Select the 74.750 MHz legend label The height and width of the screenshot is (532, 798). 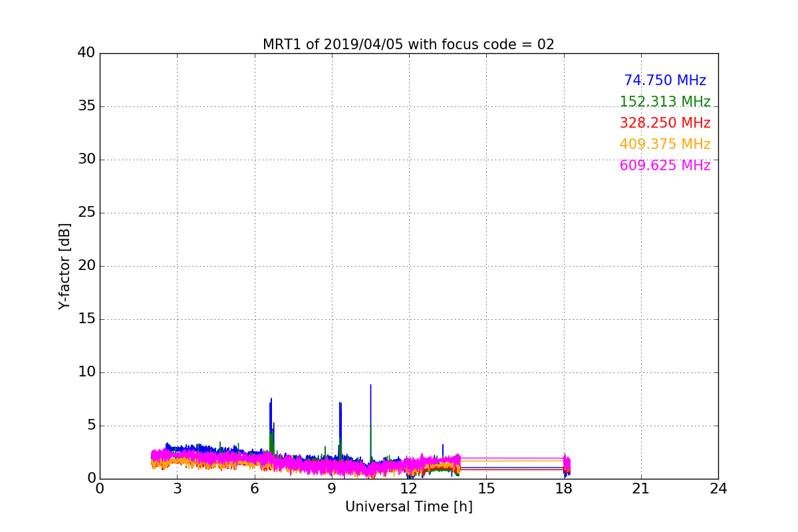665,80
